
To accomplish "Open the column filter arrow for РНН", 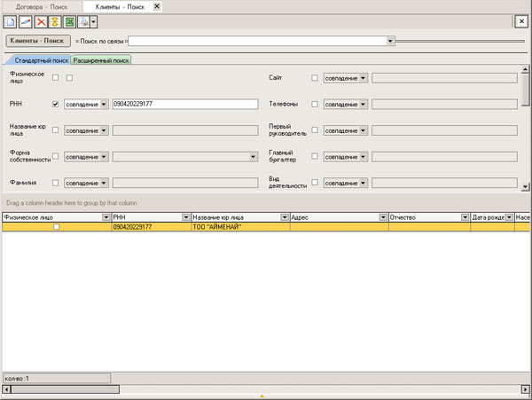I will point(185,217).
